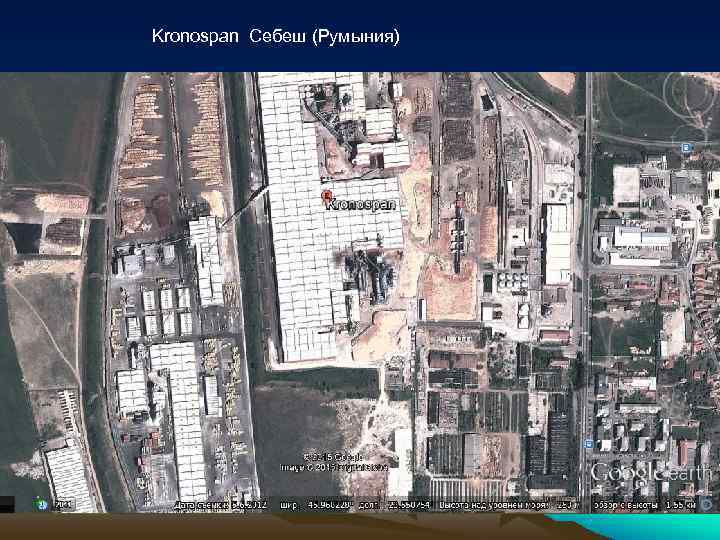
Task: Click the red Kronospan placemark pin
Action: 326,196
